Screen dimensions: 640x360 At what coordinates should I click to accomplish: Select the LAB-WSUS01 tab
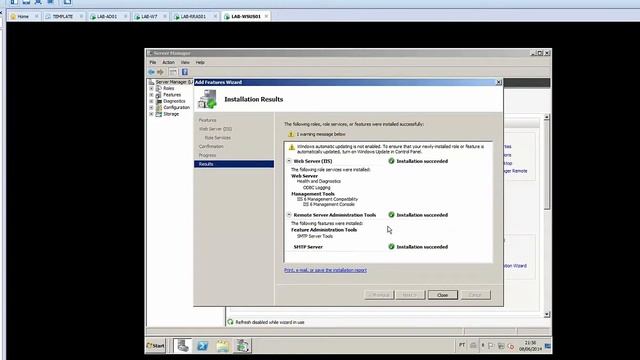(246, 16)
